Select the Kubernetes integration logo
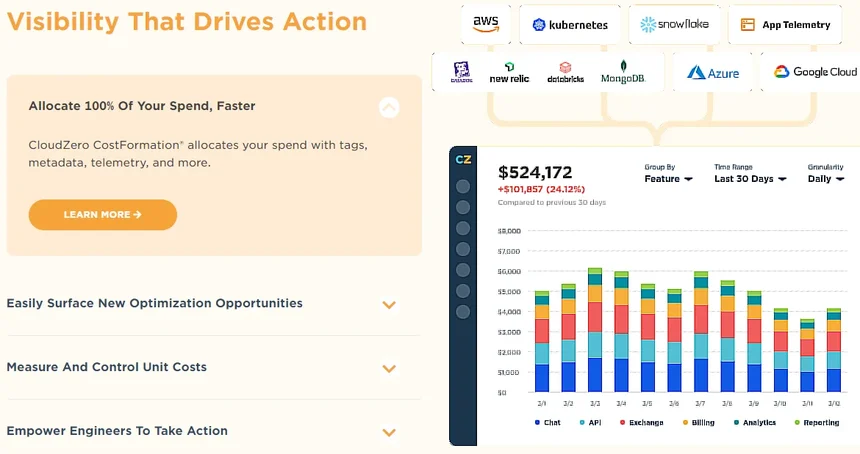The width and height of the screenshot is (860, 454). point(570,24)
